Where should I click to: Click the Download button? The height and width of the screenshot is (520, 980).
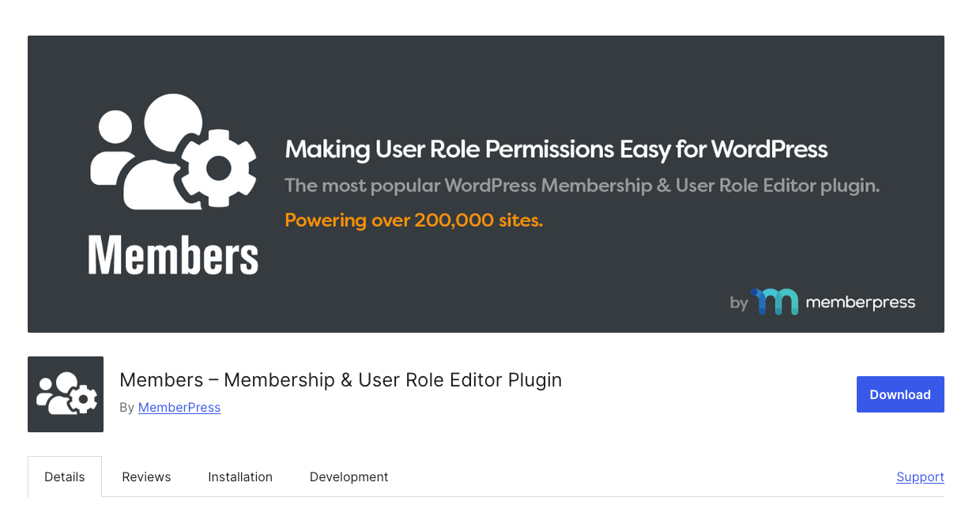(x=900, y=394)
